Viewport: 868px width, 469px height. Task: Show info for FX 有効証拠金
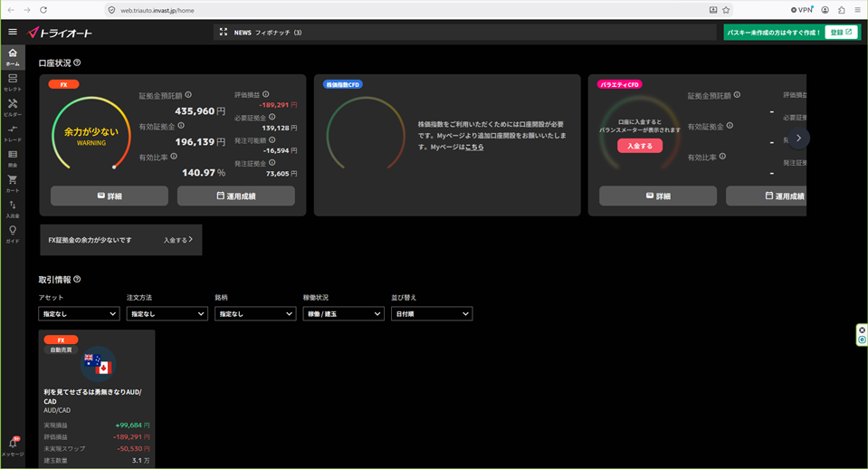pyautogui.click(x=181, y=126)
